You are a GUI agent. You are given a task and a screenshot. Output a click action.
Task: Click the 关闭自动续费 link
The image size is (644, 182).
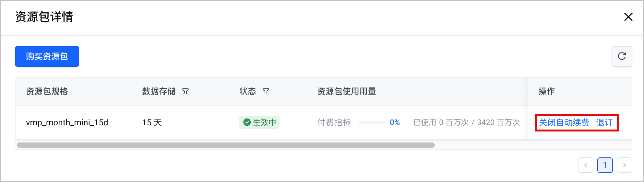click(x=564, y=122)
